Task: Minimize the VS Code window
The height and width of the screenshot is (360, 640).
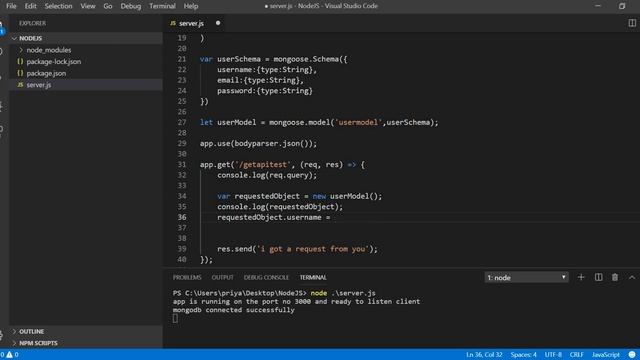Action: [x=598, y=6]
